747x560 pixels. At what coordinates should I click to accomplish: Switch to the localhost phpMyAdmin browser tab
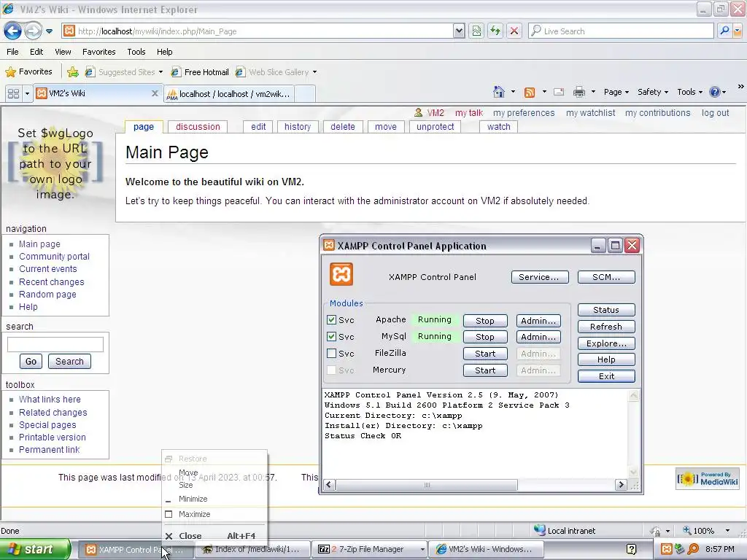(x=228, y=94)
